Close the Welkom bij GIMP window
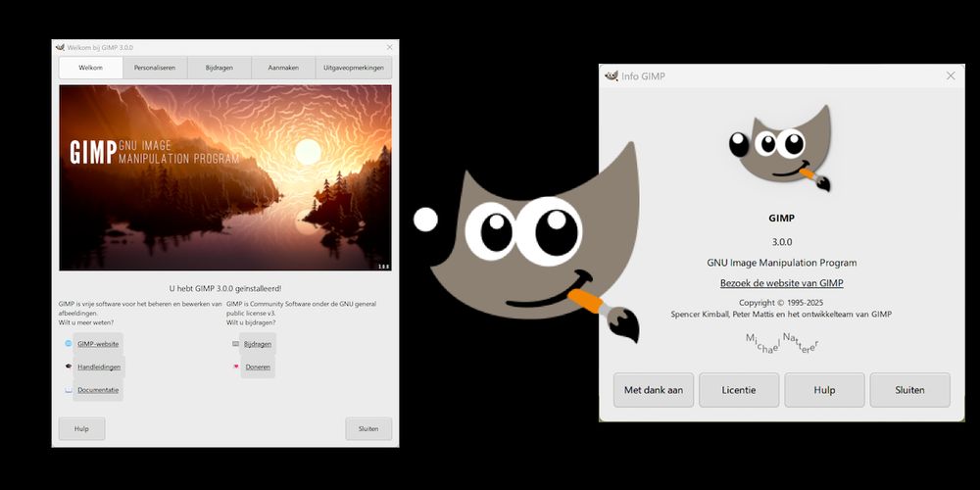Viewport: 980px width, 490px height. pyautogui.click(x=390, y=47)
